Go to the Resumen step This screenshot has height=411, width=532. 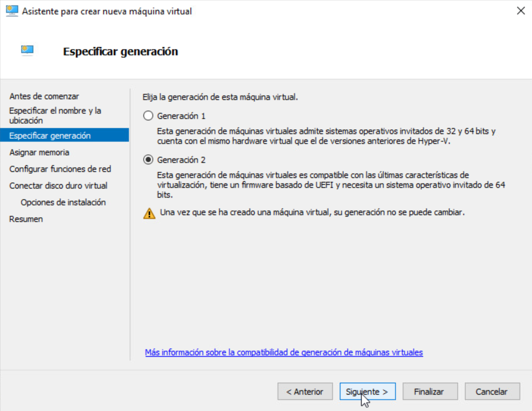pyautogui.click(x=26, y=219)
